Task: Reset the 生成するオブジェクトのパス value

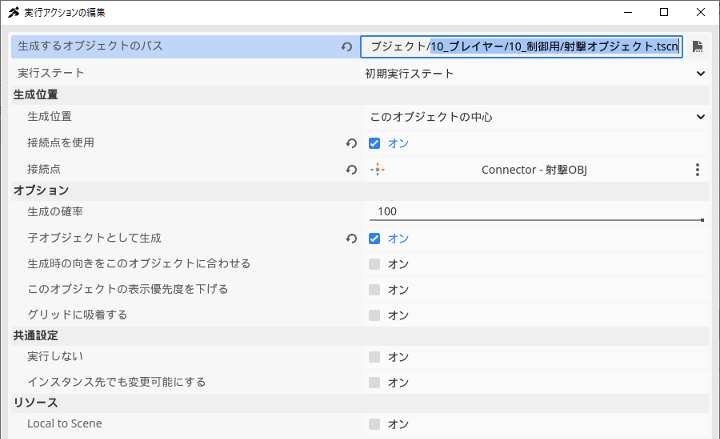Action: point(347,47)
